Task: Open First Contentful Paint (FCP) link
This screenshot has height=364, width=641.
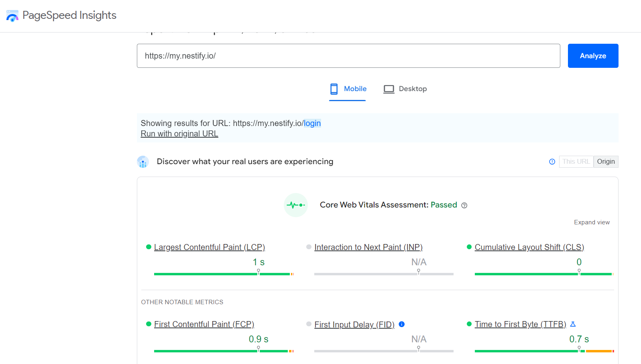Action: 204,324
